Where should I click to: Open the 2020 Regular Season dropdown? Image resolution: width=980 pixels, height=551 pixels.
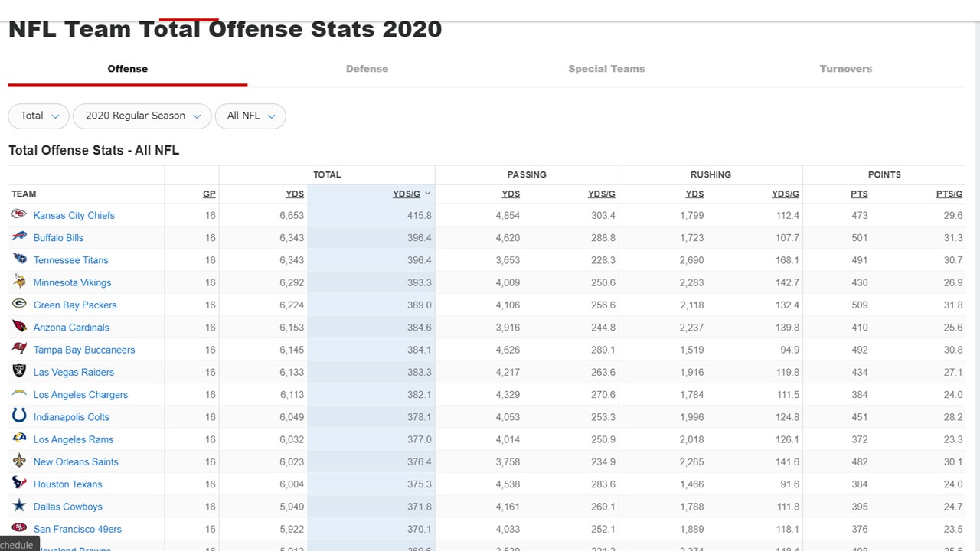point(142,116)
